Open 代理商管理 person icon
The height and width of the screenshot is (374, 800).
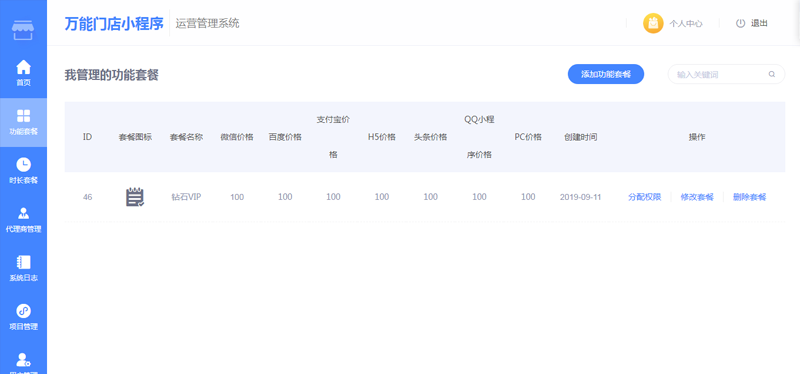(x=23, y=213)
